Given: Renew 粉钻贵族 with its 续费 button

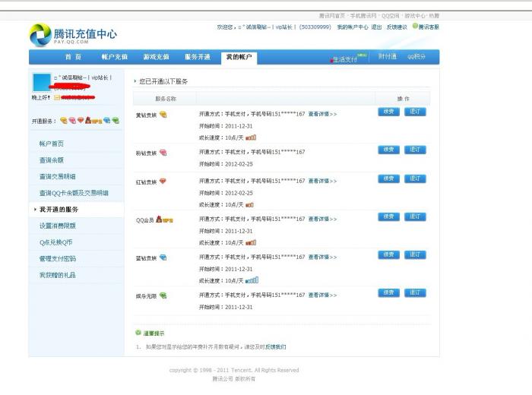Looking at the screenshot, I should pos(389,150).
